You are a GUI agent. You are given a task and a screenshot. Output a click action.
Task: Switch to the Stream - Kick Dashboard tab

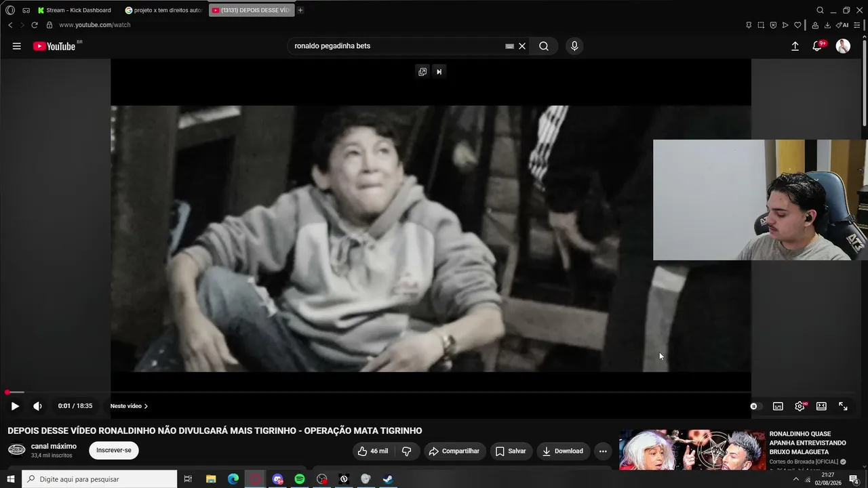tap(74, 10)
